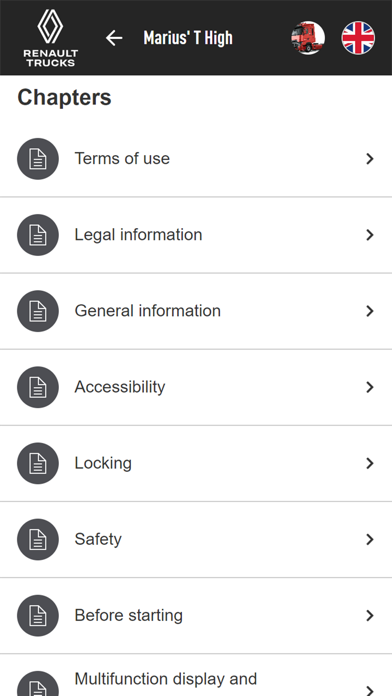Click the Marius' T High title
Screen dimensions: 392x696
(x=188, y=38)
